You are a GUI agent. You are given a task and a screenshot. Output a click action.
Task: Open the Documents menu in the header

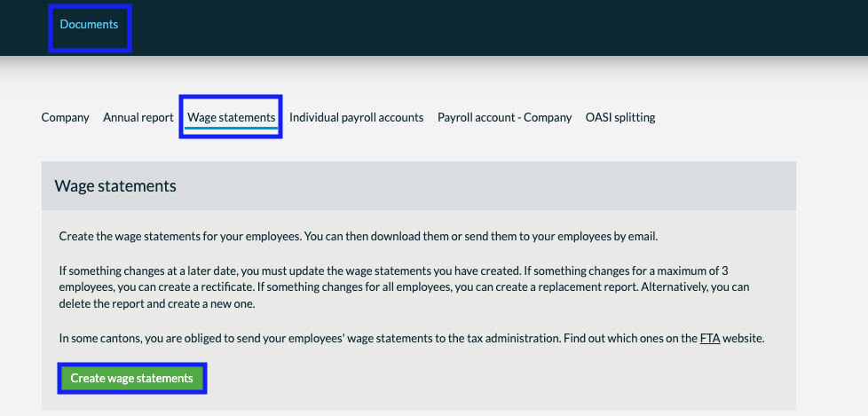tap(89, 25)
